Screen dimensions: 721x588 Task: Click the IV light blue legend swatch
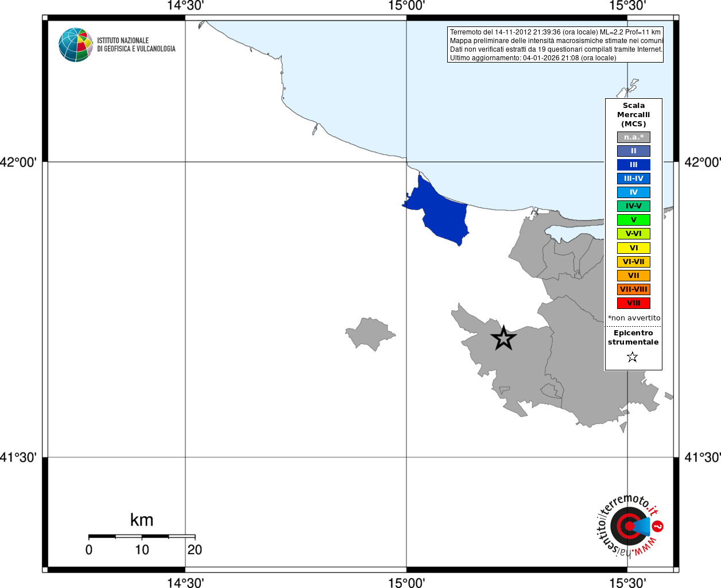[x=634, y=192]
